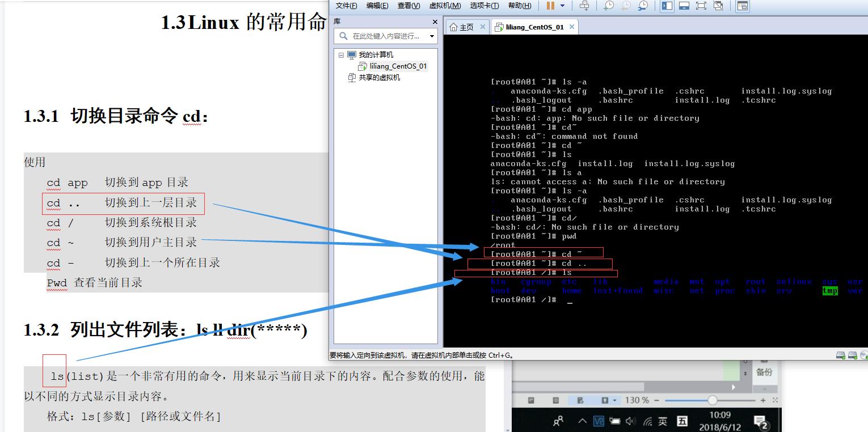Click inside the CentOS terminal console
This screenshot has width=868, height=432.
pyautogui.click(x=655, y=190)
